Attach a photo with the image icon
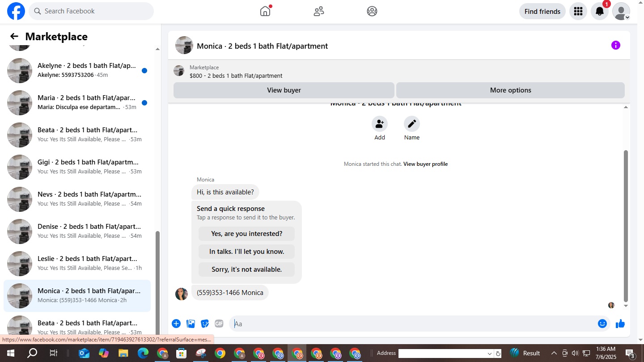 pos(191,324)
